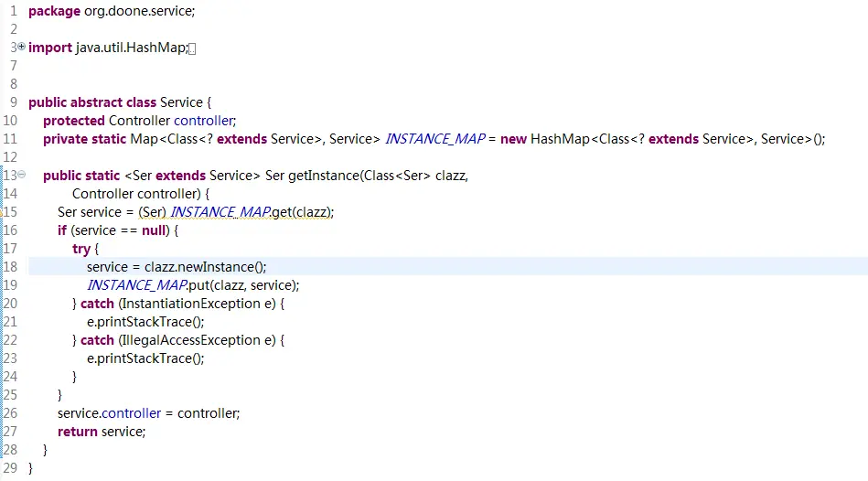Click '= controller;' assignment on line 26
Image resolution: width=868 pixels, height=481 pixels.
coord(203,413)
